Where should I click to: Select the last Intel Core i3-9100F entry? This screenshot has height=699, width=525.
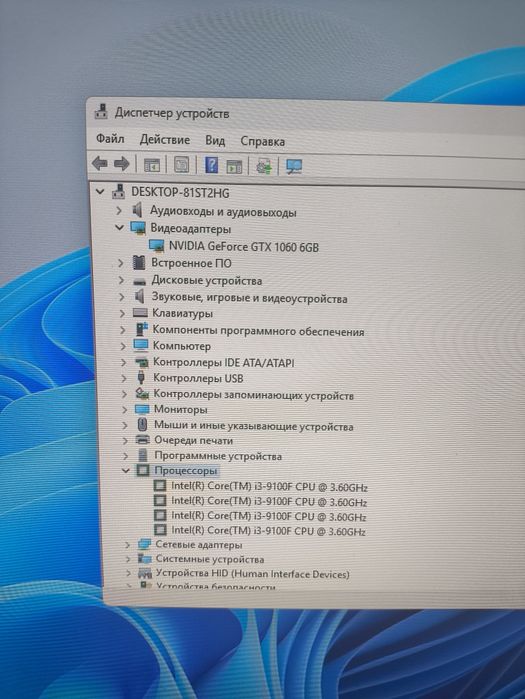coord(268,530)
